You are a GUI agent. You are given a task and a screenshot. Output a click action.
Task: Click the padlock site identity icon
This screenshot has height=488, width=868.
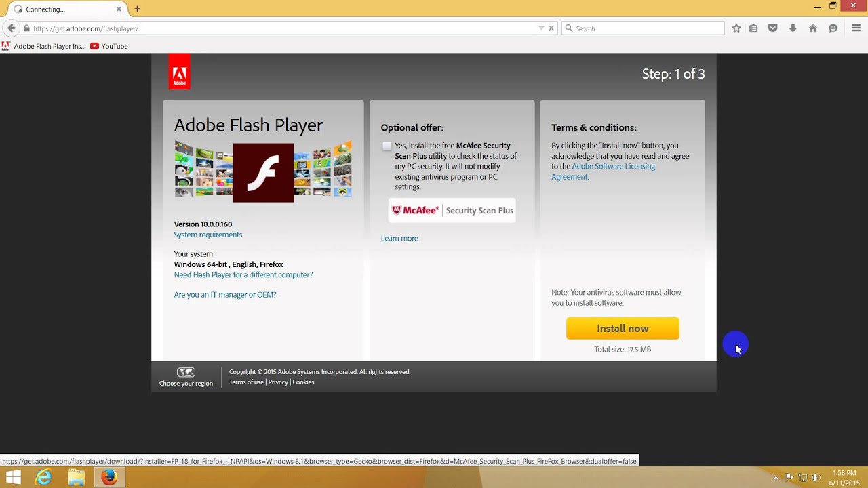[x=26, y=28]
